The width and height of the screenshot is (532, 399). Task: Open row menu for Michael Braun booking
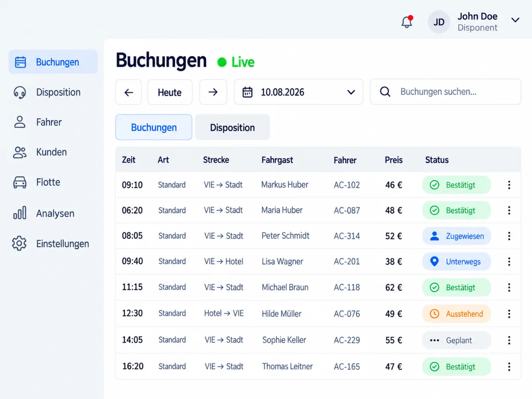(x=509, y=287)
